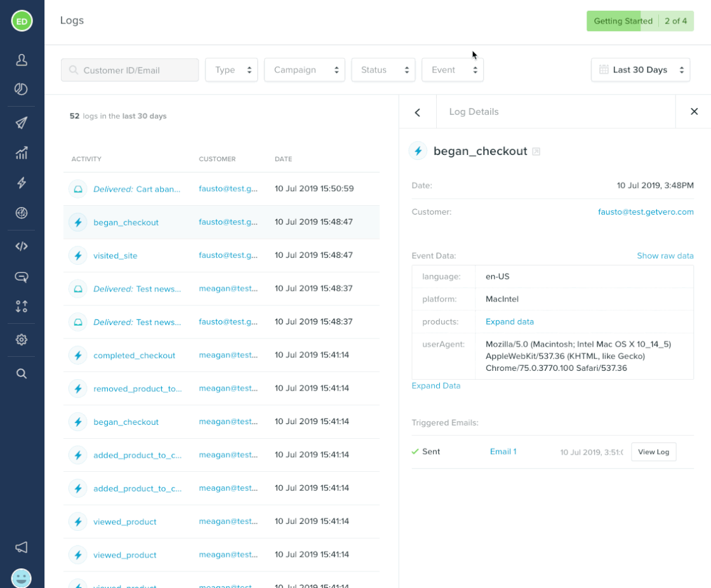
Task: Click the sidebar search magnifier icon
Action: pos(22,373)
